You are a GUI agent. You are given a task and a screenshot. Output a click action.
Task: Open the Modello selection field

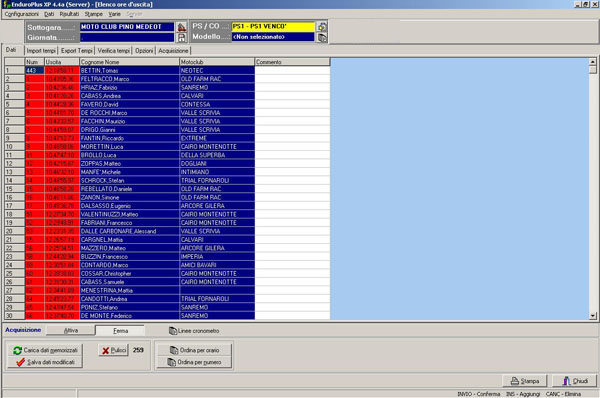pyautogui.click(x=273, y=37)
